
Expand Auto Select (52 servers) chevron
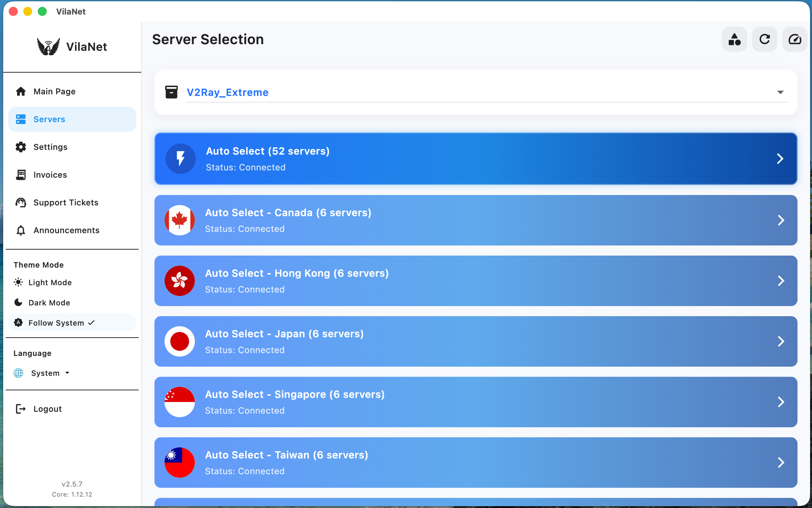[x=780, y=158]
